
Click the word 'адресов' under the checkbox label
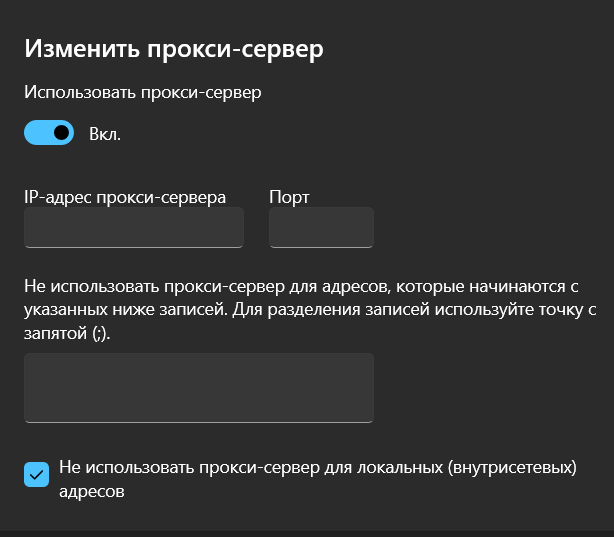pyautogui.click(x=91, y=492)
